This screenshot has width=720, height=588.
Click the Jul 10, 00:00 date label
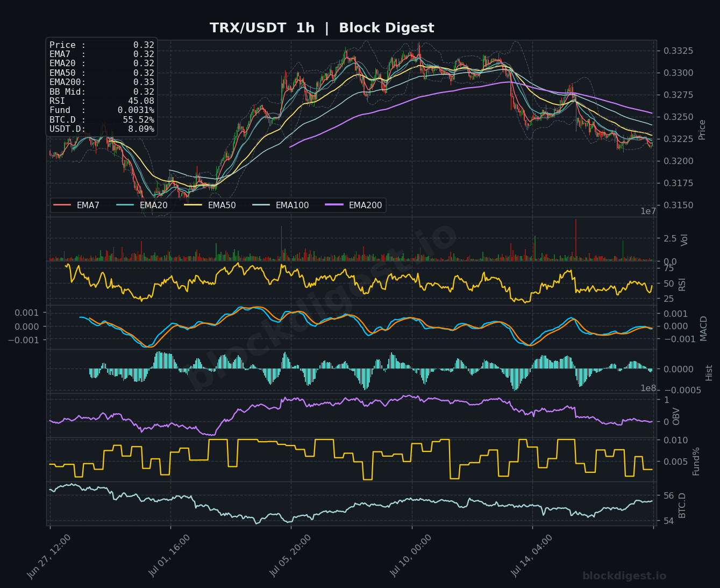point(410,556)
